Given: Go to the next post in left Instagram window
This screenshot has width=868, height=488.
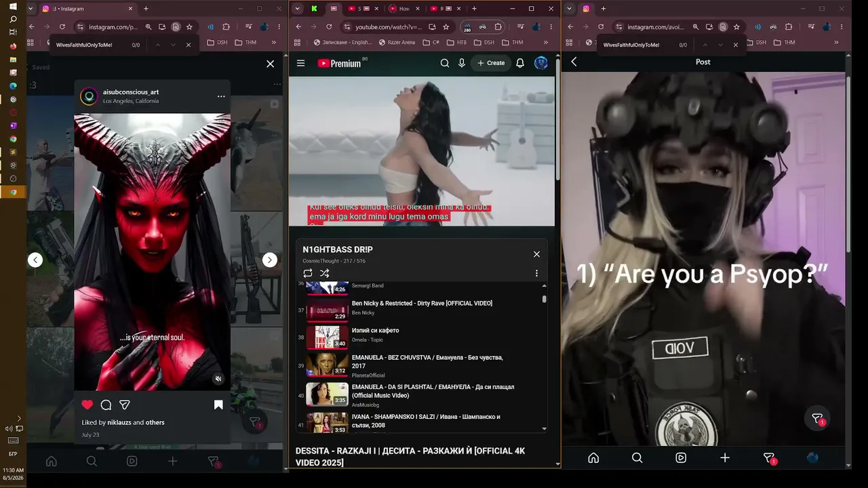Looking at the screenshot, I should pos(270,260).
